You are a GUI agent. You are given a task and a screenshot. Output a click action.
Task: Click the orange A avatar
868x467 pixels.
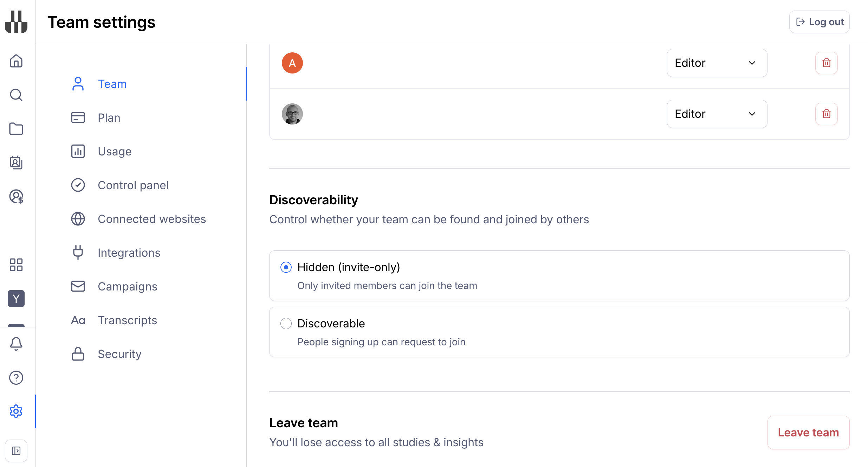click(x=292, y=63)
